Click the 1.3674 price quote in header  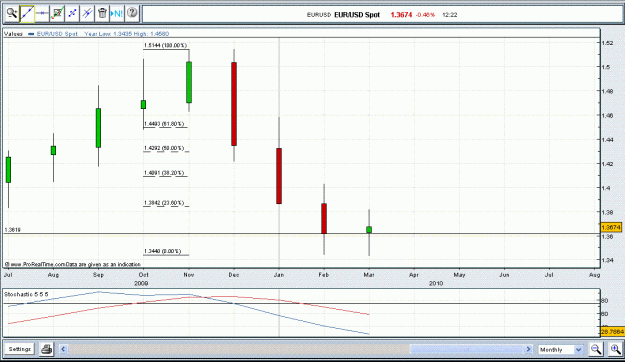401,15
